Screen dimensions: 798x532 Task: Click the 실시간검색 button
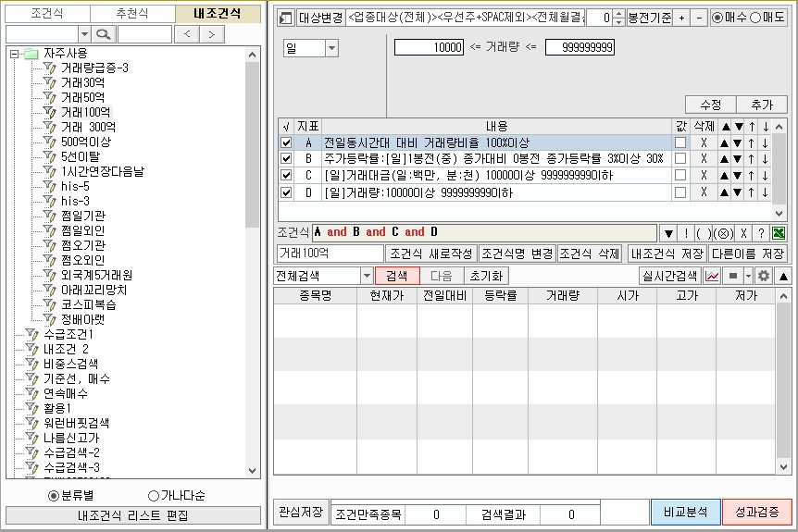[669, 276]
